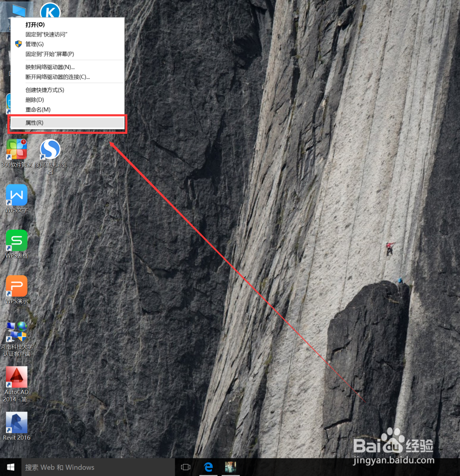Select the WPS表格 desktop icon
460x476 pixels.
point(17,244)
